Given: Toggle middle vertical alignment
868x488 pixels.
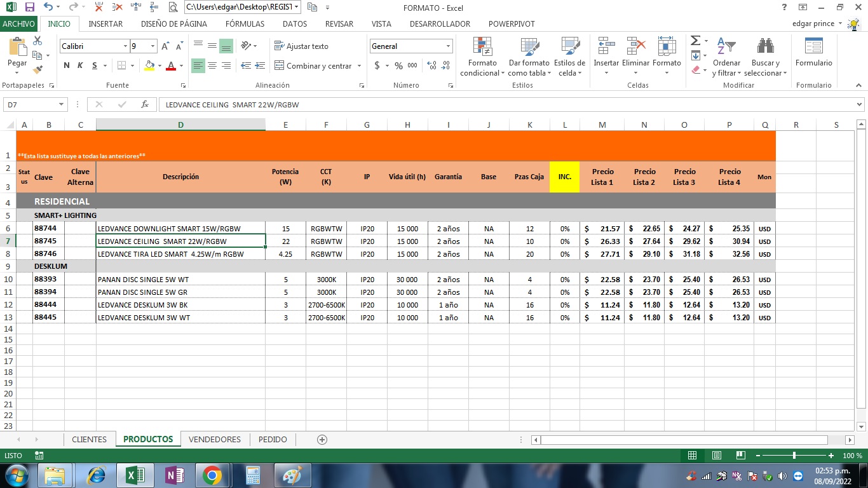Looking at the screenshot, I should tap(212, 46).
